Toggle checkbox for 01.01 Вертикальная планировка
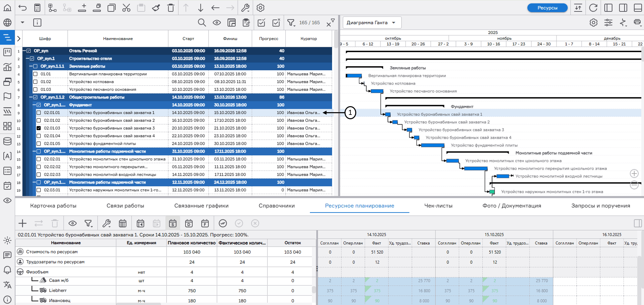The width and height of the screenshot is (644, 305). tap(35, 74)
